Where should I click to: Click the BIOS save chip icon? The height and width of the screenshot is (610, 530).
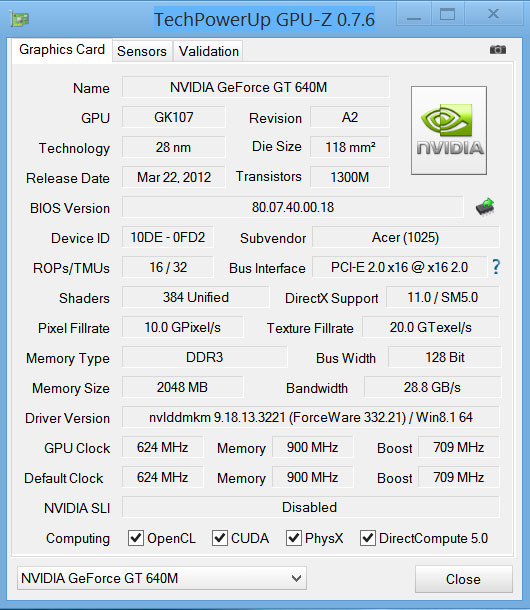[485, 207]
